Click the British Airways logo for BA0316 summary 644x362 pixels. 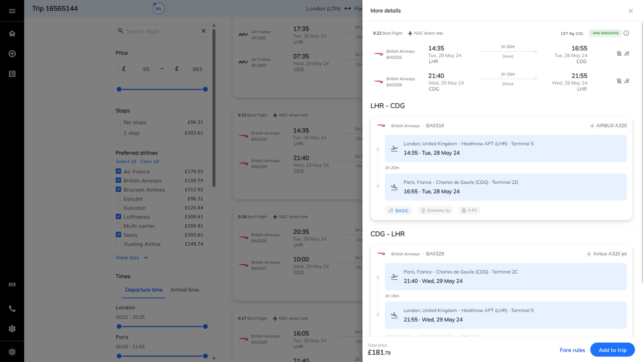(x=378, y=54)
